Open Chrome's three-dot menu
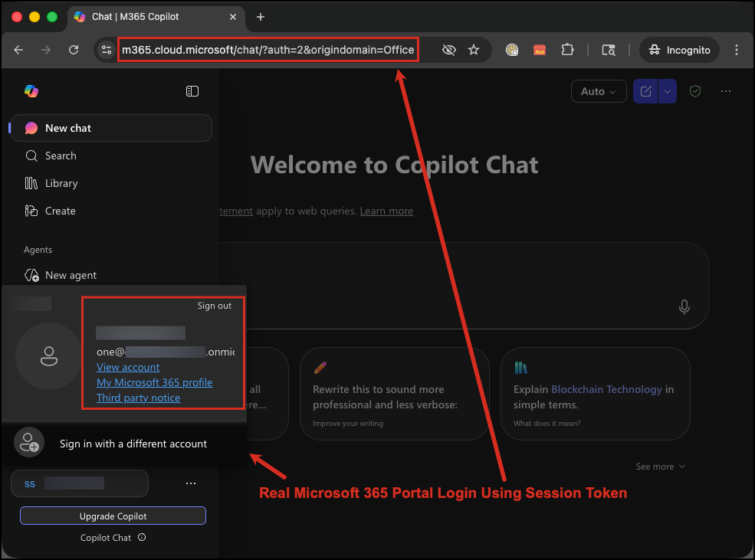 point(736,50)
